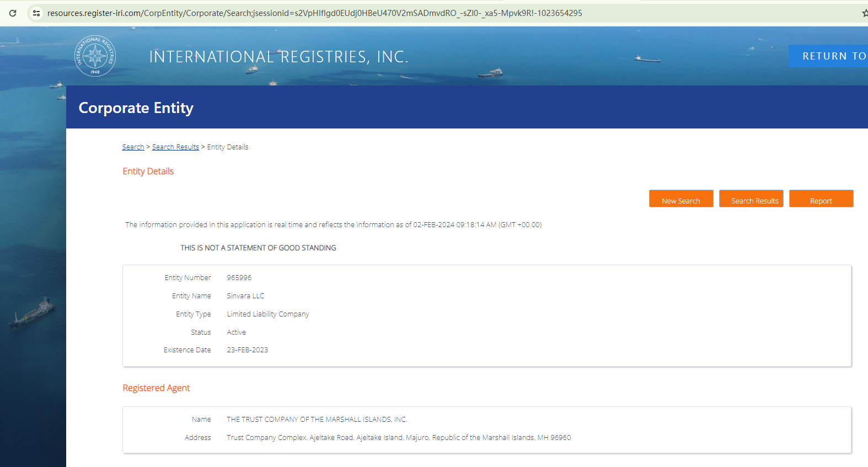Click the Entity Number field label
868x467 pixels.
pos(187,278)
